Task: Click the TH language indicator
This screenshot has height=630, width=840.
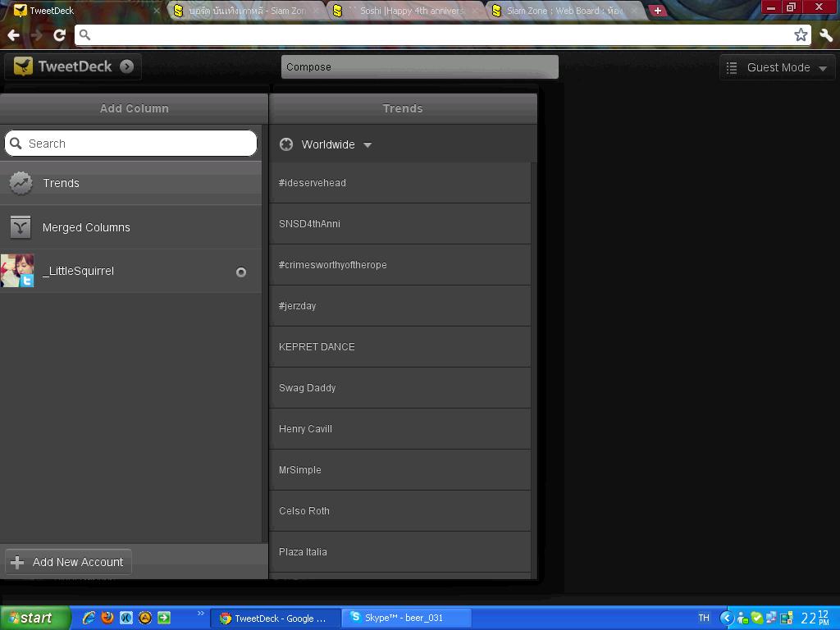Action: coord(704,619)
